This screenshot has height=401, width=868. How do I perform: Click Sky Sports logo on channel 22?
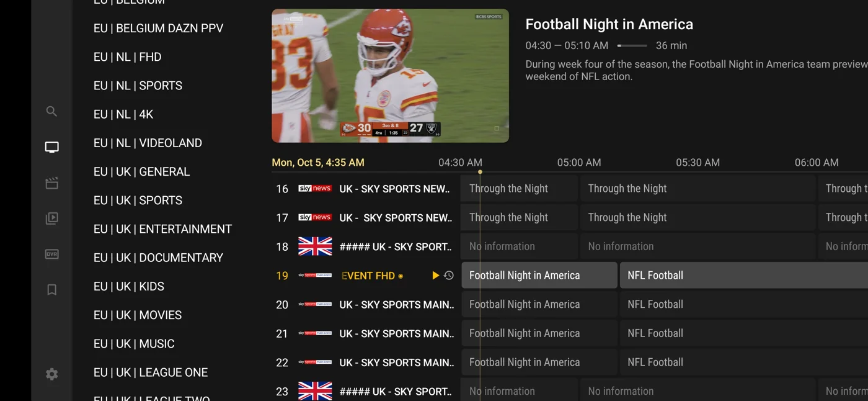click(315, 363)
